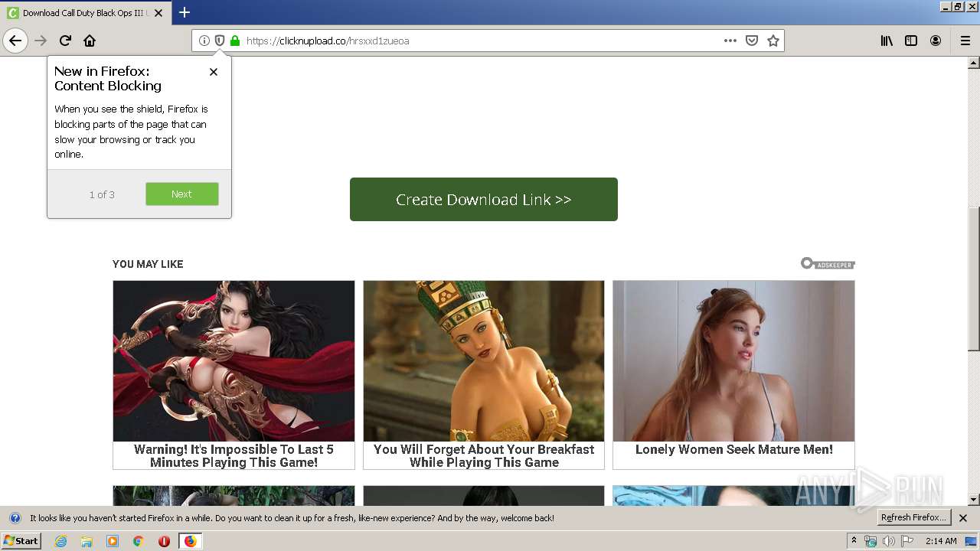Screen dimensions: 980x551
Task: Open the Adskeeper logo link
Action: (828, 263)
